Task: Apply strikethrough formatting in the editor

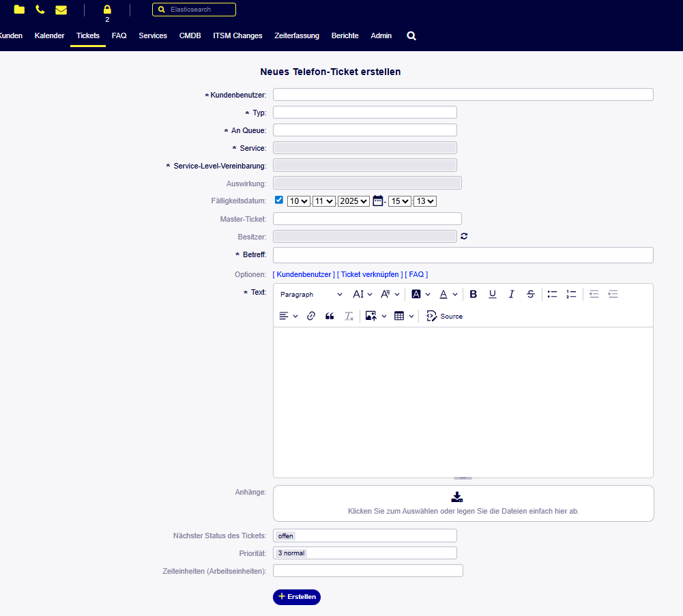Action: click(530, 294)
